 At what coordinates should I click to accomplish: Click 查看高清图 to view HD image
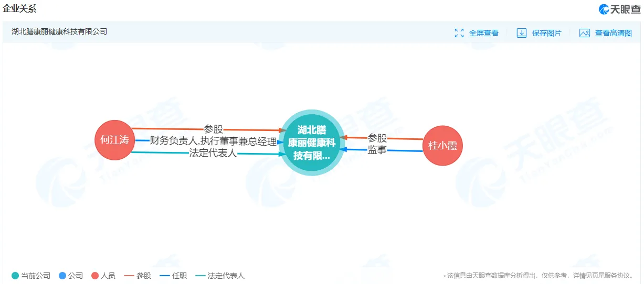[x=614, y=33]
